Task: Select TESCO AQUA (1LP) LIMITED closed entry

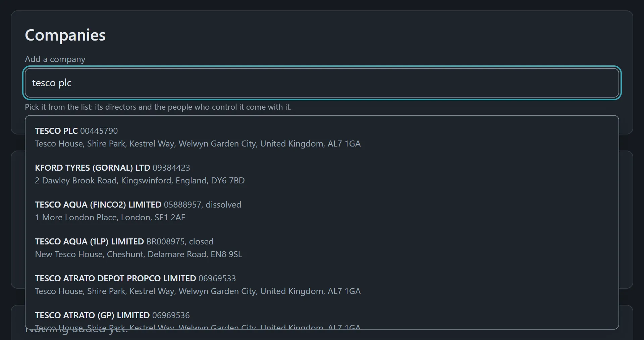Action: click(x=322, y=248)
